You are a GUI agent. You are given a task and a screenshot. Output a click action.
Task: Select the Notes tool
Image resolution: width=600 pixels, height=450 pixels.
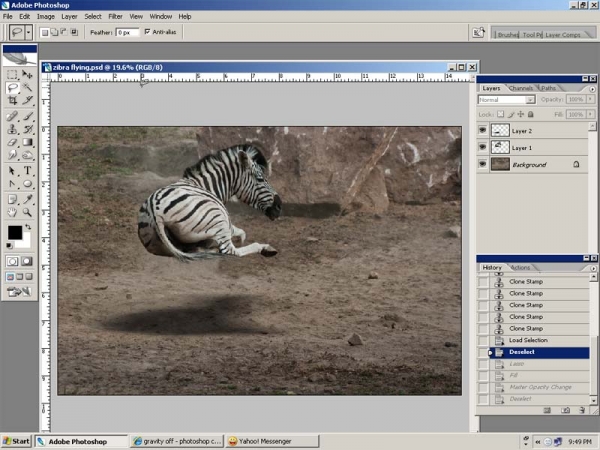[x=12, y=199]
